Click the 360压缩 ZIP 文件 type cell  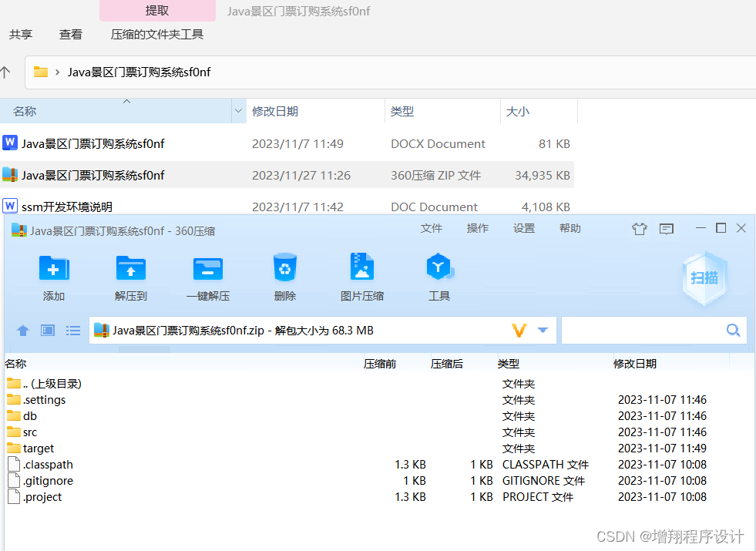point(436,176)
